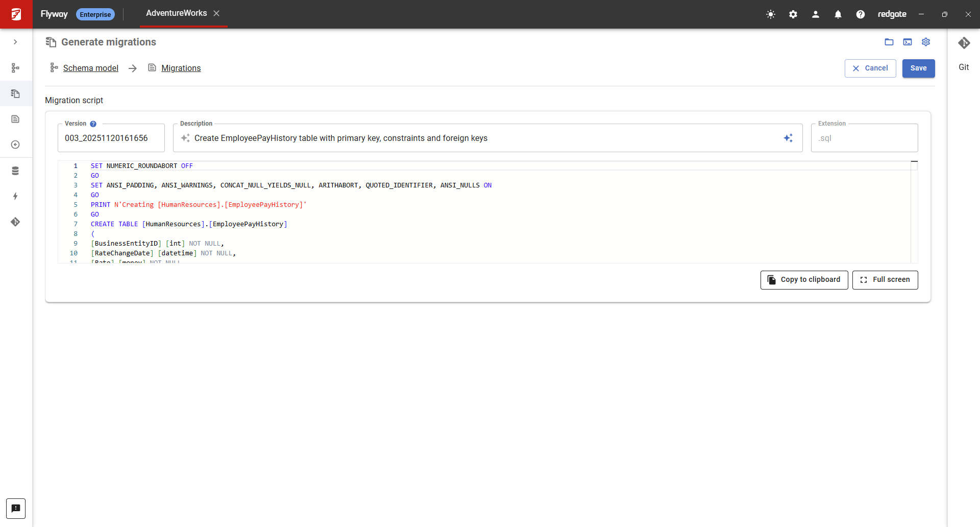This screenshot has height=527, width=980.
Task: Select the database connections icon in sidebar
Action: [15, 171]
